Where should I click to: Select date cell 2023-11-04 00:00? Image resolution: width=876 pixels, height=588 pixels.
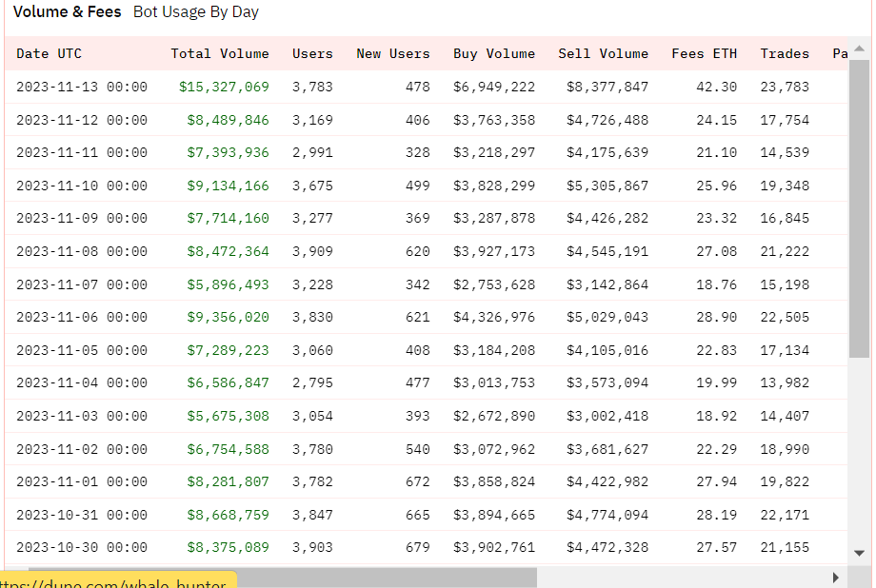(x=82, y=382)
